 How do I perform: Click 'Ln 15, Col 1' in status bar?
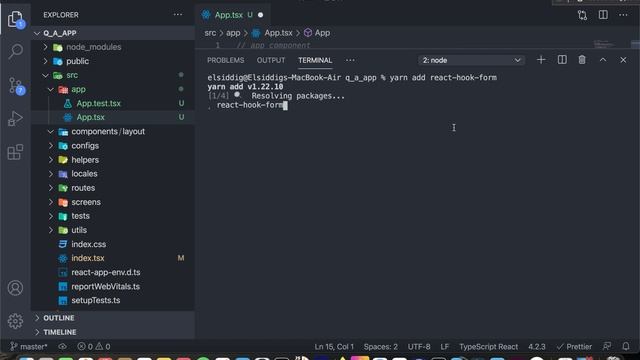(334, 347)
